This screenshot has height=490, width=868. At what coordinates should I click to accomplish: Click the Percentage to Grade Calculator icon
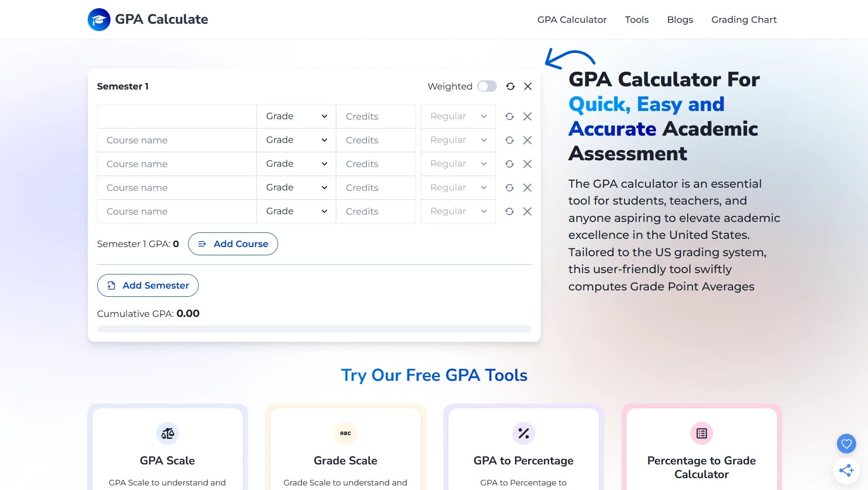pos(702,433)
